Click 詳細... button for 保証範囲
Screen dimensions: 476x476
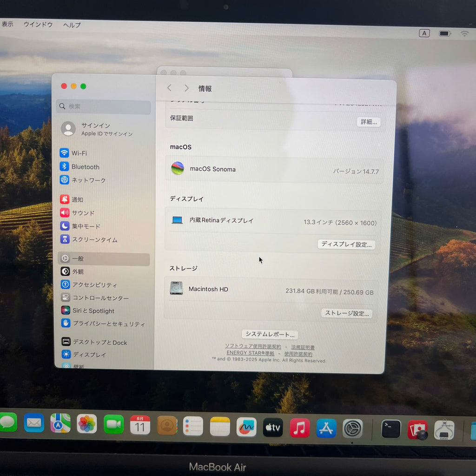(x=369, y=122)
